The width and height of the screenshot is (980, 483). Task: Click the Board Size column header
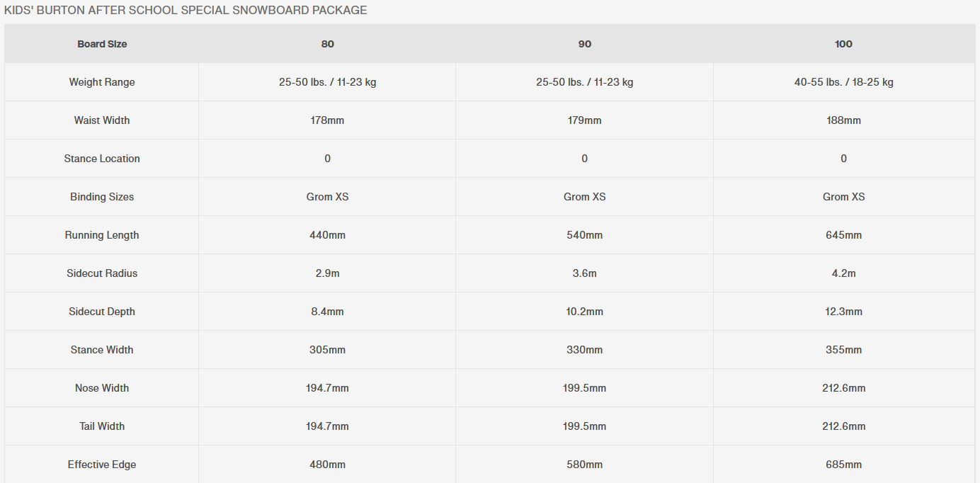[102, 44]
